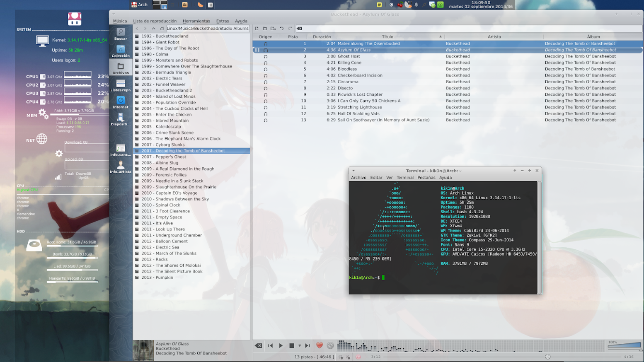Skip to the previous track

click(270, 345)
